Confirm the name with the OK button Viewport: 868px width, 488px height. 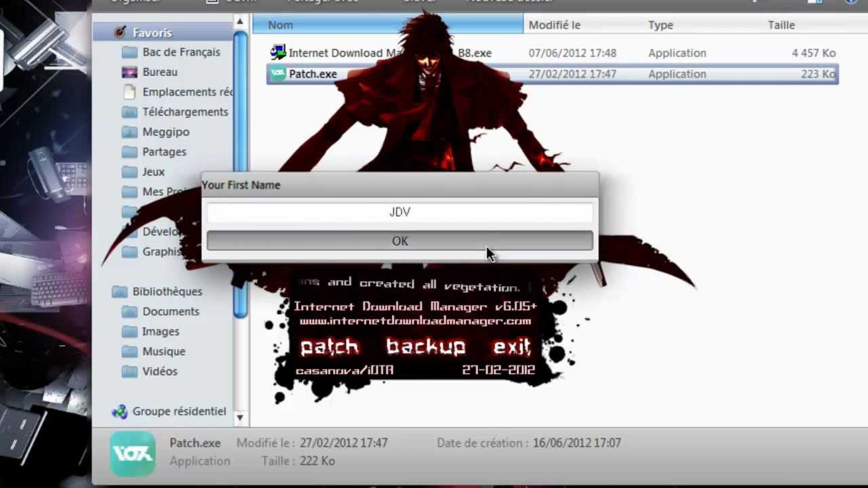400,241
